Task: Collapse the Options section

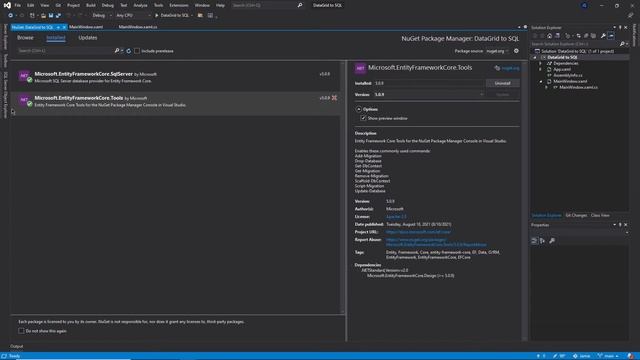Action: [x=359, y=109]
